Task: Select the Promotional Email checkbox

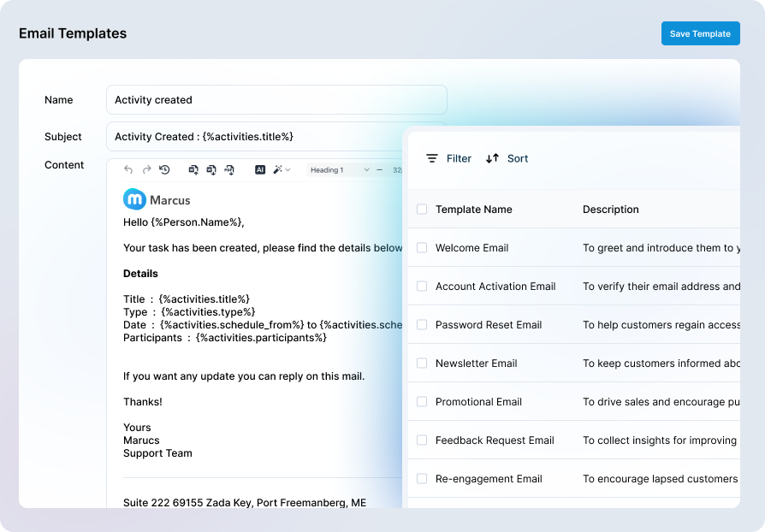Action: pos(422,402)
